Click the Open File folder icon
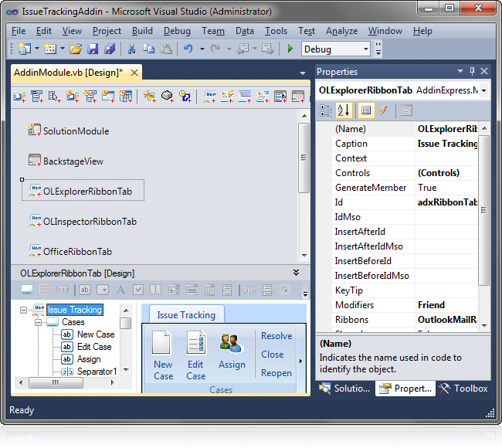The width and height of the screenshot is (502, 448). [76, 49]
